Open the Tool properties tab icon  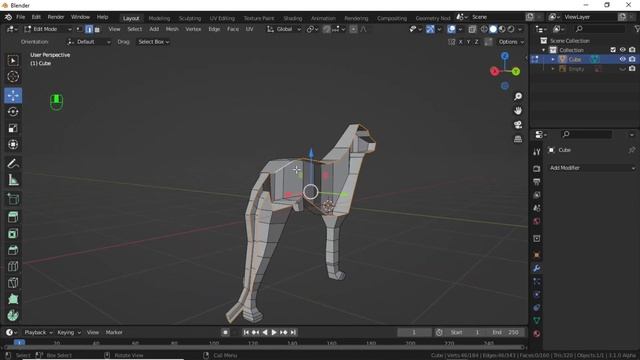pos(537,152)
